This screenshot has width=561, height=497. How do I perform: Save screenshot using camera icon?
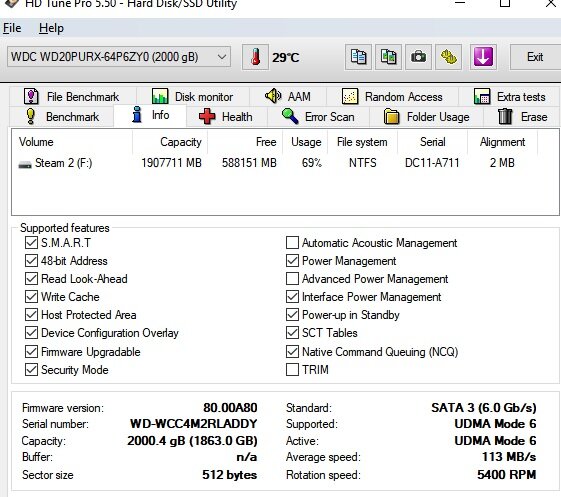pos(418,57)
